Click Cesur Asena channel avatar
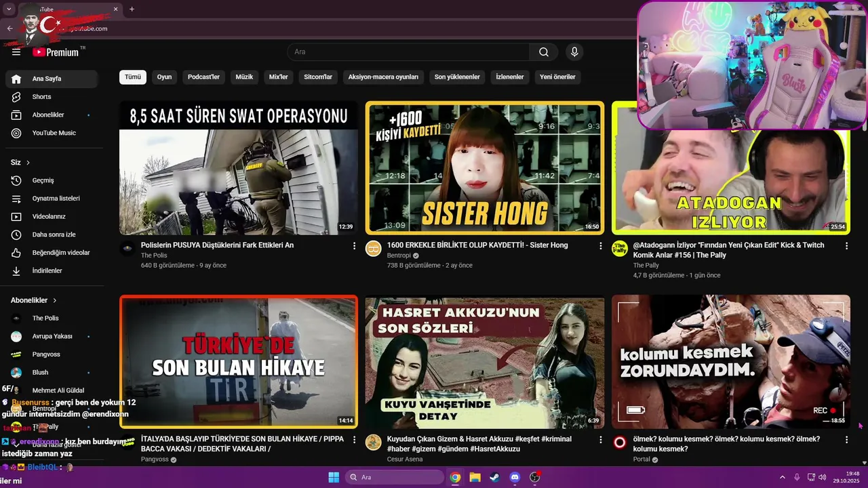The image size is (868, 488). 373,442
